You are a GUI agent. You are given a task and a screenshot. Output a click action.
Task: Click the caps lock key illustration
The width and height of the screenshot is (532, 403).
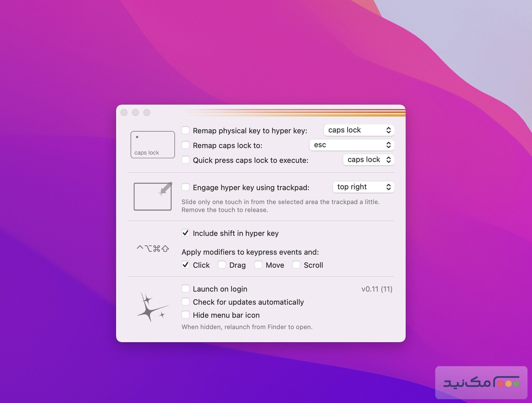coord(152,144)
